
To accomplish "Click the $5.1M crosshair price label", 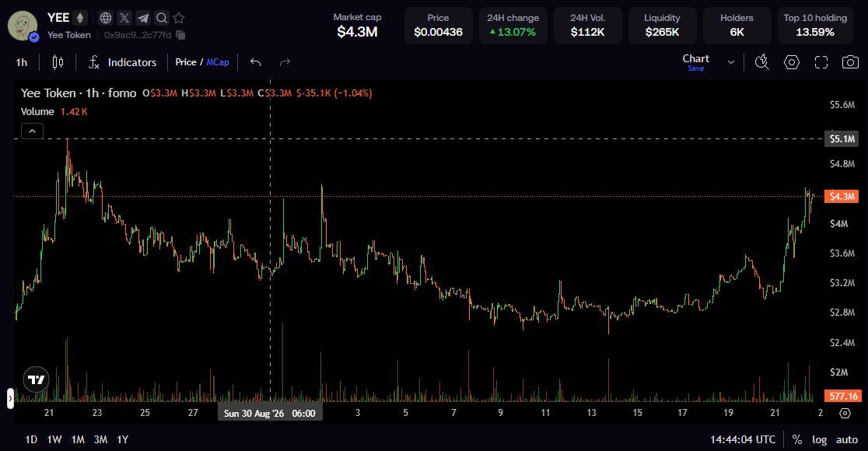I will (842, 139).
